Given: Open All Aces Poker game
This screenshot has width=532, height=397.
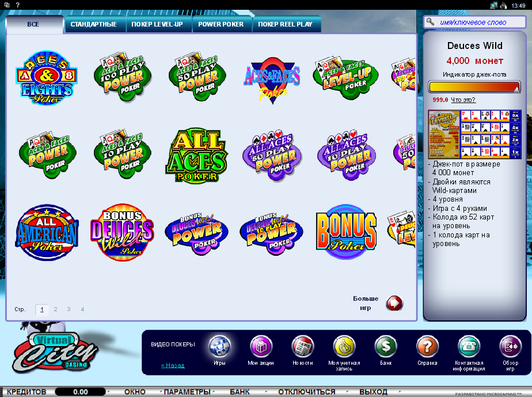Looking at the screenshot, I should click(x=197, y=156).
